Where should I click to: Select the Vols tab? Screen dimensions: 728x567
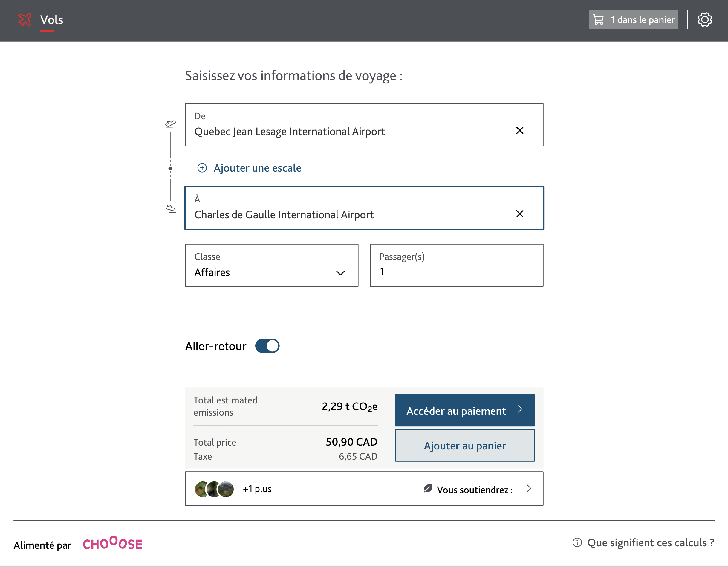click(51, 20)
